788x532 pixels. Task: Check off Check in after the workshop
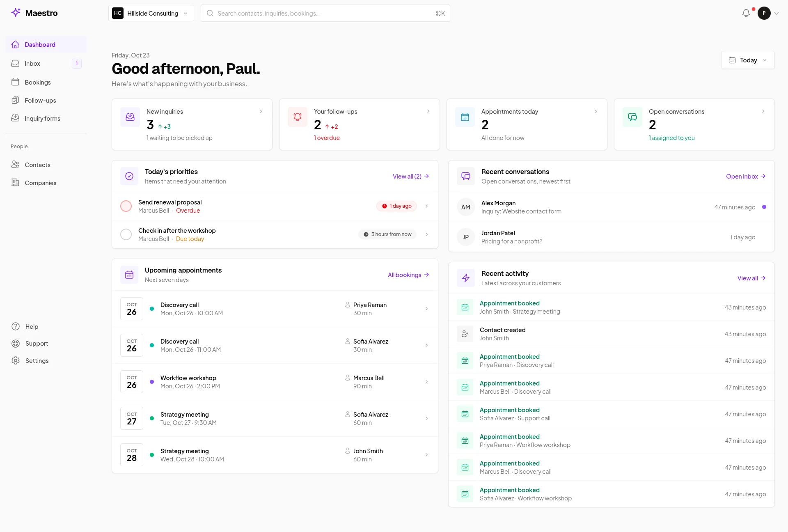(126, 234)
